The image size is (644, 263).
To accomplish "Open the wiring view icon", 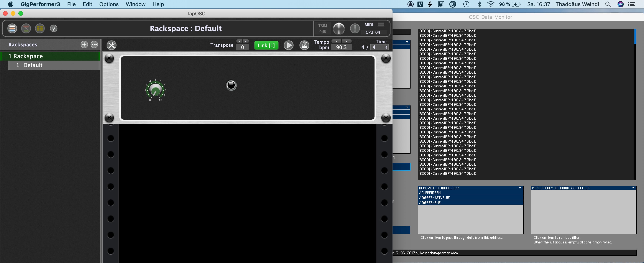I will (26, 29).
